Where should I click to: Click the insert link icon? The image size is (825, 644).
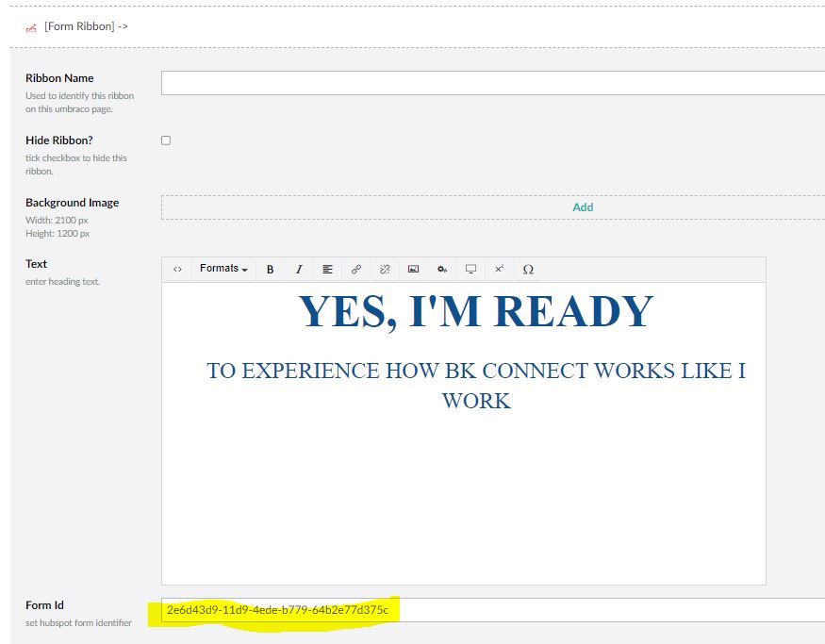pos(356,270)
